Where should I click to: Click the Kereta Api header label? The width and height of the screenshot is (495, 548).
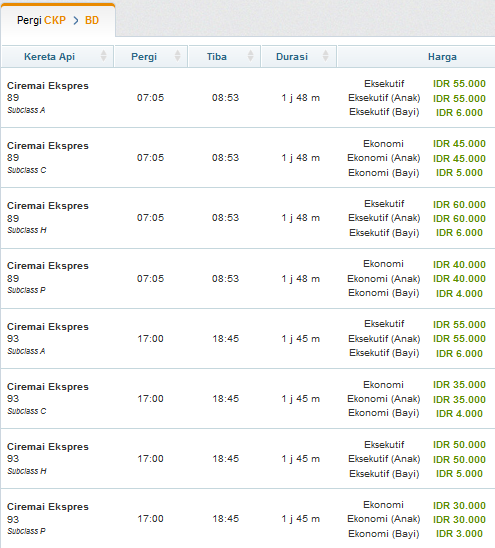coord(49,57)
